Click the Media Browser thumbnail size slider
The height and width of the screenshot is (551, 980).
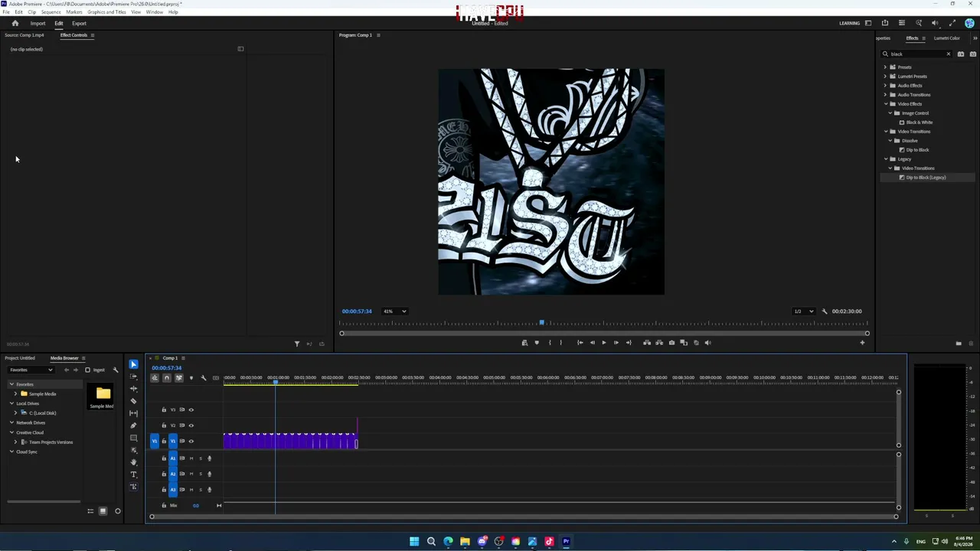point(117,511)
